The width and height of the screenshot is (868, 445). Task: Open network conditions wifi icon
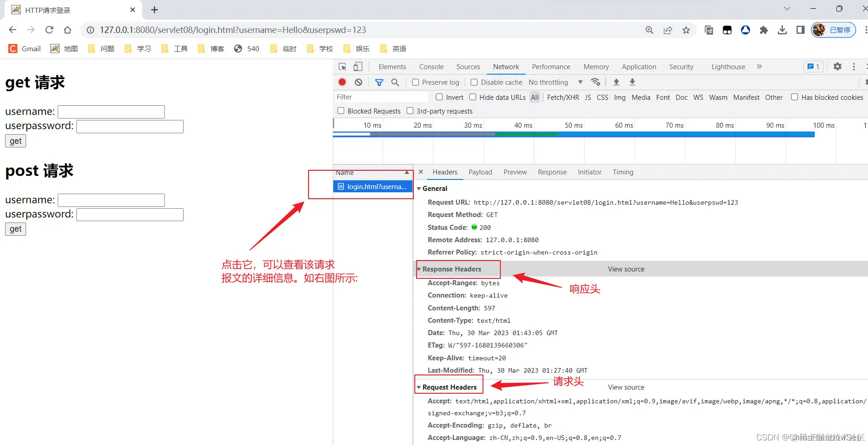point(596,82)
